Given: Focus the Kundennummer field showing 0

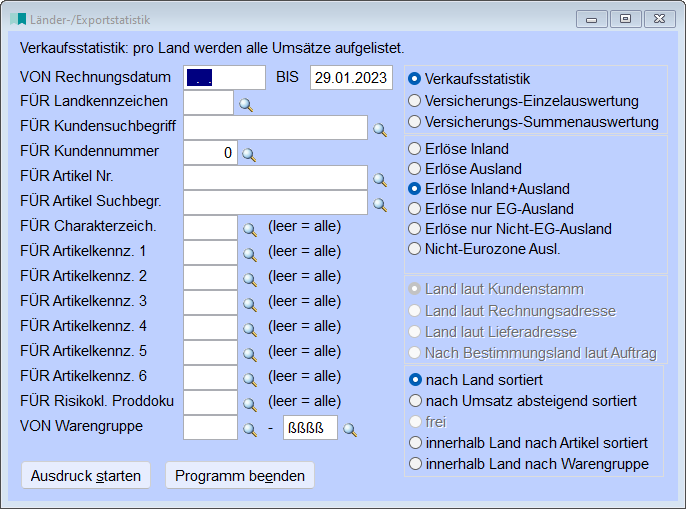Looking at the screenshot, I should click(210, 152).
